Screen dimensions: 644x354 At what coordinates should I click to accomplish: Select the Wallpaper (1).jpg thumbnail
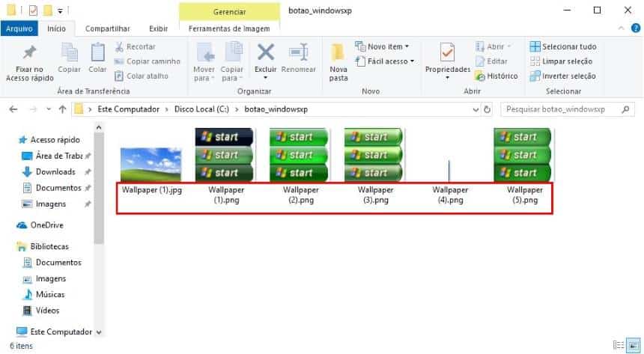coord(151,165)
